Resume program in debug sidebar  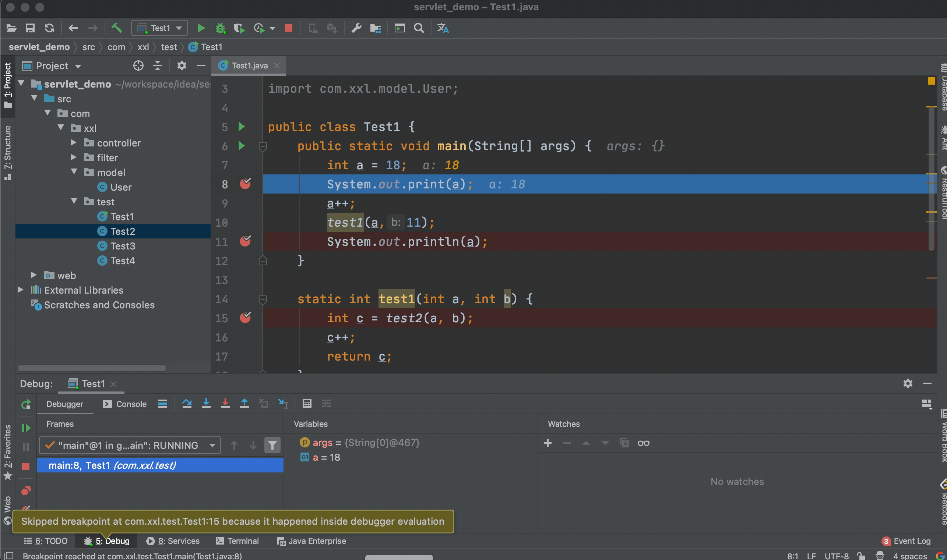(x=26, y=428)
